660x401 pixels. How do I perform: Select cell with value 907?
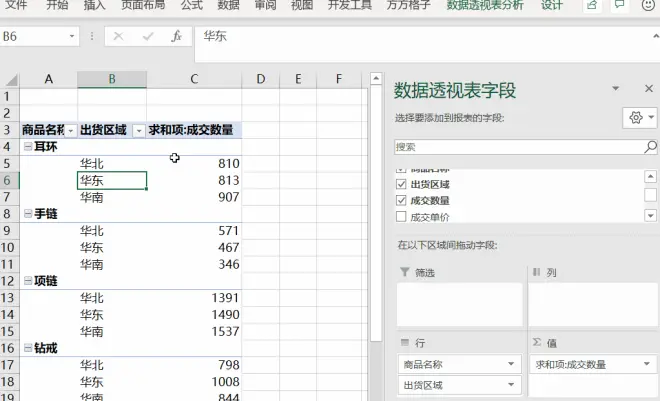[x=194, y=197]
